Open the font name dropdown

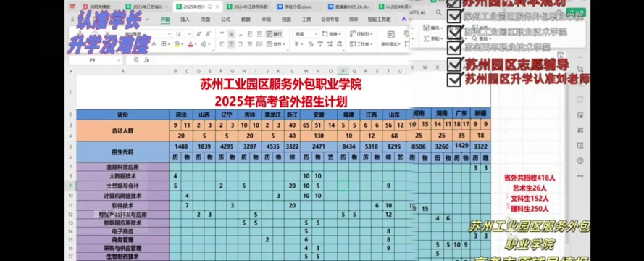[169, 34]
